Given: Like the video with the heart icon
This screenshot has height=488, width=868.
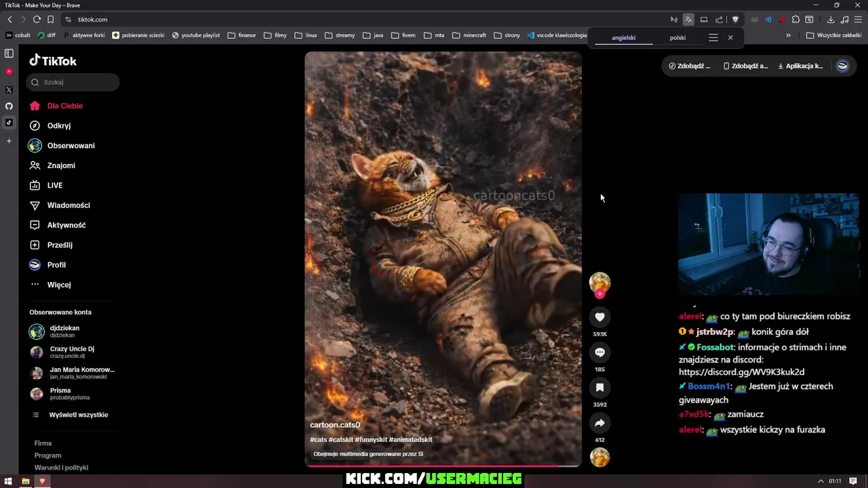Looking at the screenshot, I should [599, 317].
